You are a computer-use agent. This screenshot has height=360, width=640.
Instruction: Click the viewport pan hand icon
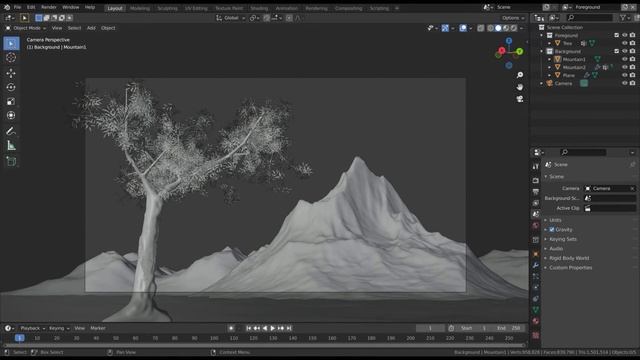520,87
